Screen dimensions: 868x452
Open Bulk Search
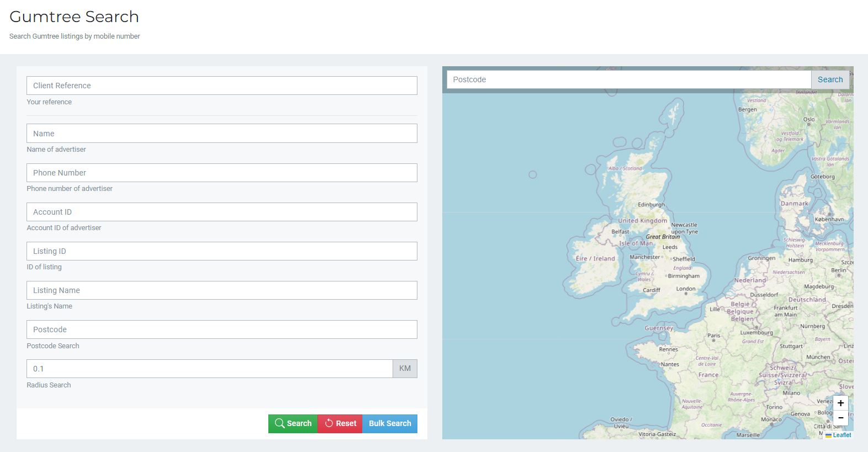(390, 423)
